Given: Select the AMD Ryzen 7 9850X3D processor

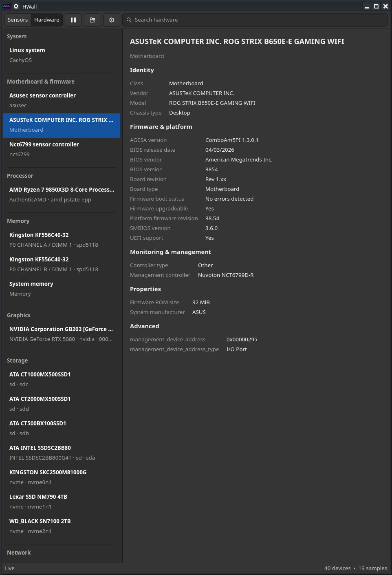Looking at the screenshot, I should click(x=62, y=195).
